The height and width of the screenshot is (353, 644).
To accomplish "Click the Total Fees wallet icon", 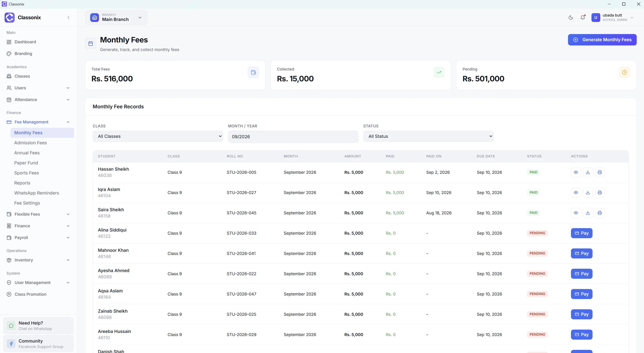I will (253, 72).
